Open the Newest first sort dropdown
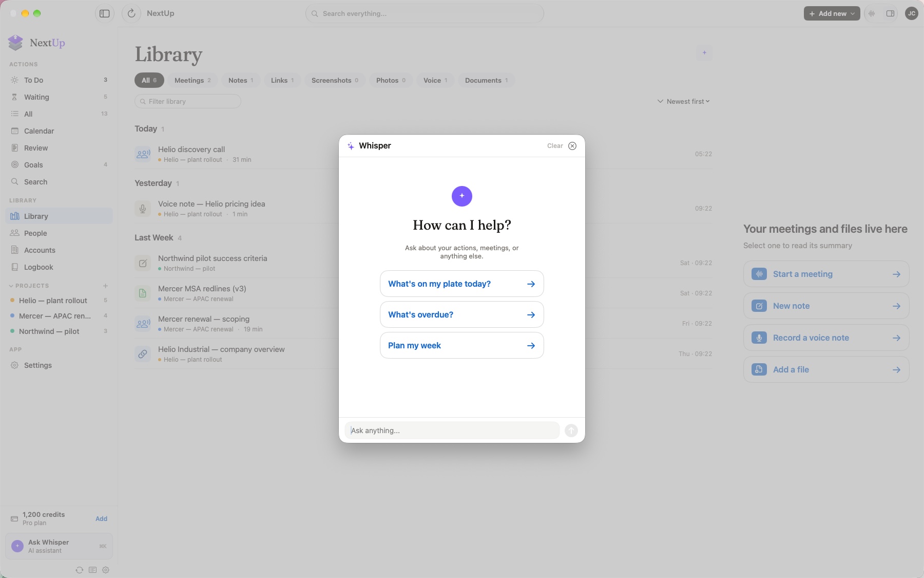Screen dimensions: 924x578 pos(684,101)
